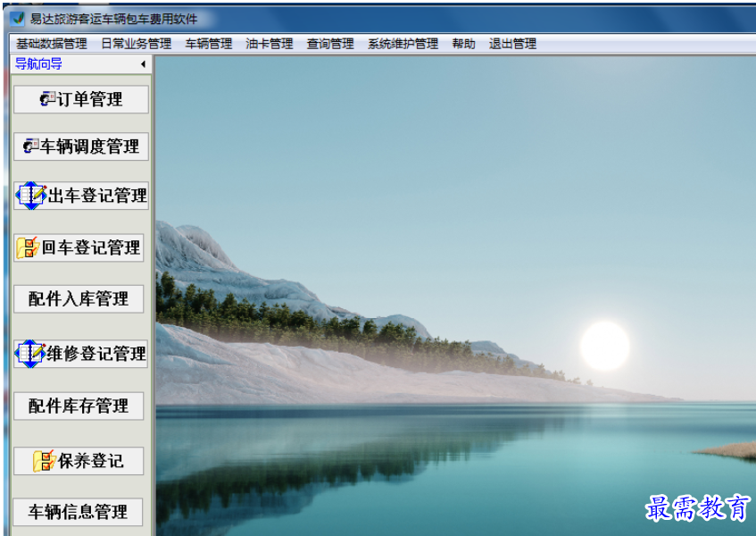
Task: Click the 维修登记管理 button
Action: point(80,354)
